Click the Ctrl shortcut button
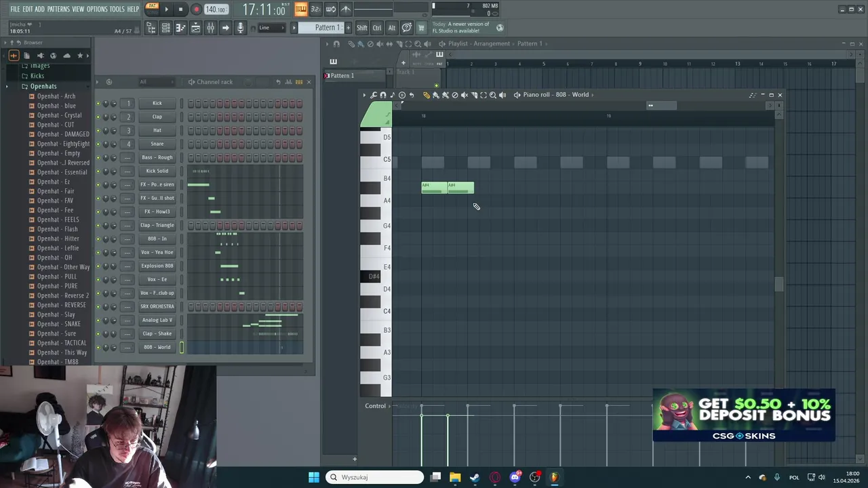 coord(377,28)
